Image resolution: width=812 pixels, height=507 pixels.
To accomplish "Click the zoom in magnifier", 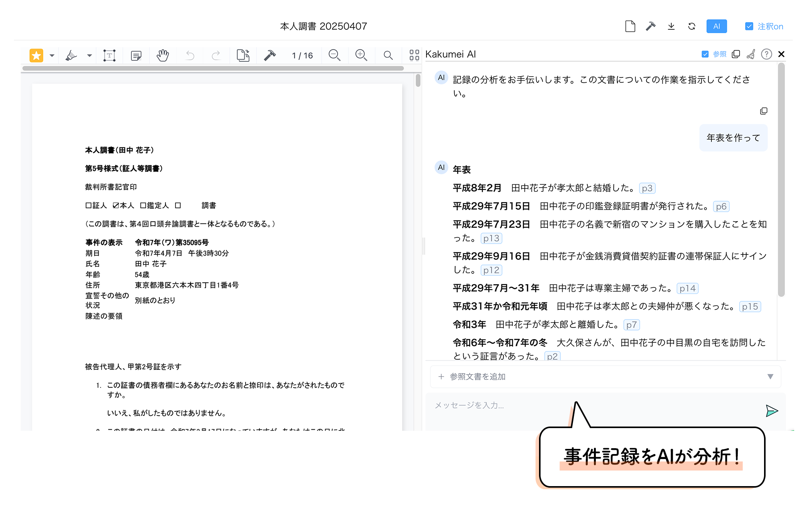I will pos(361,55).
